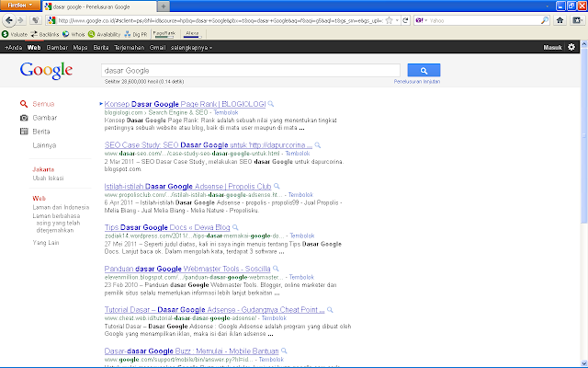The image size is (588, 368).
Task: Click the forward navigation arrow
Action: point(21,20)
